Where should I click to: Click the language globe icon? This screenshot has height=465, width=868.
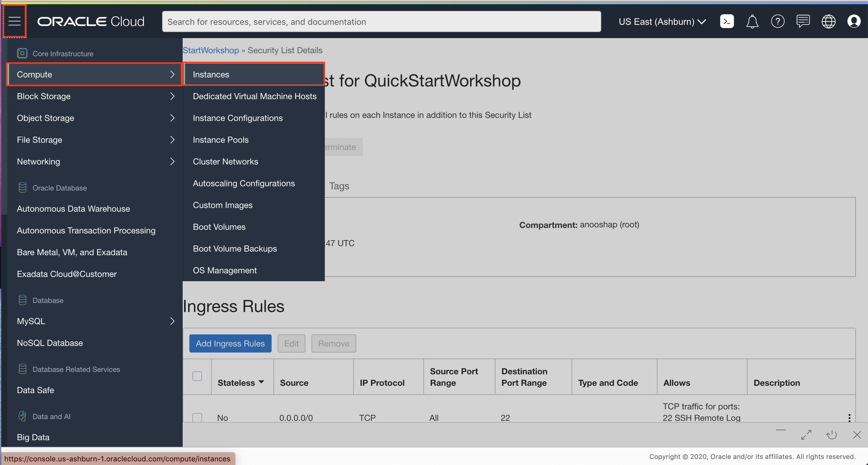[x=828, y=21]
